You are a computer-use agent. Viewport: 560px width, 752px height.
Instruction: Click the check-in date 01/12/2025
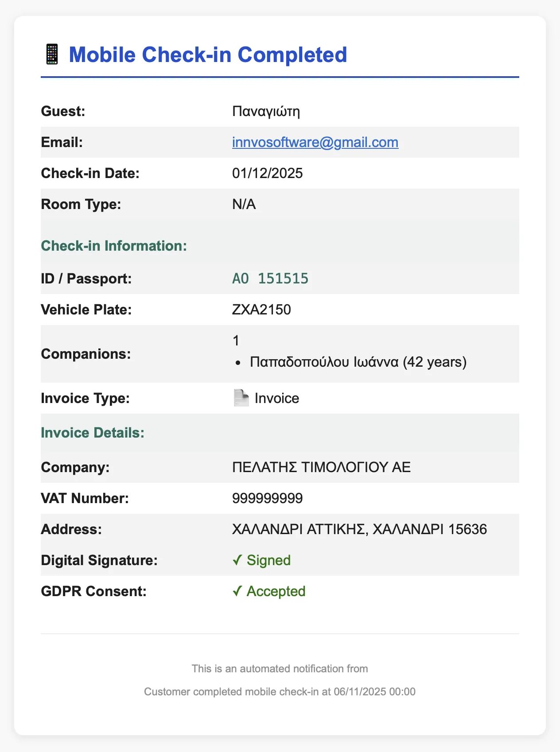click(x=267, y=173)
